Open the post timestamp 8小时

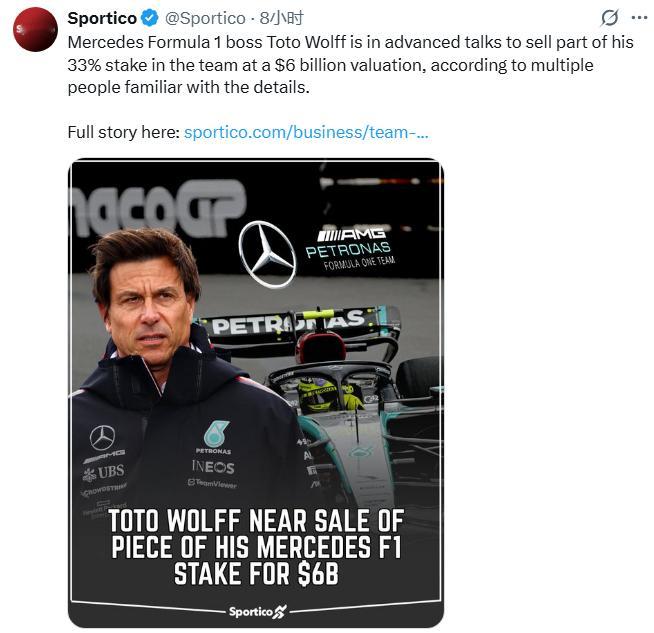coord(281,18)
